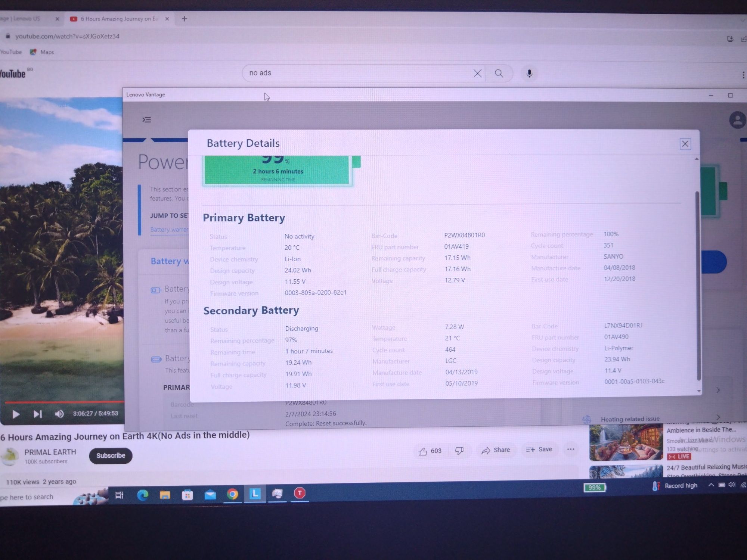Clear the YouTube search text
Screen dimensions: 747x560
pos(477,73)
